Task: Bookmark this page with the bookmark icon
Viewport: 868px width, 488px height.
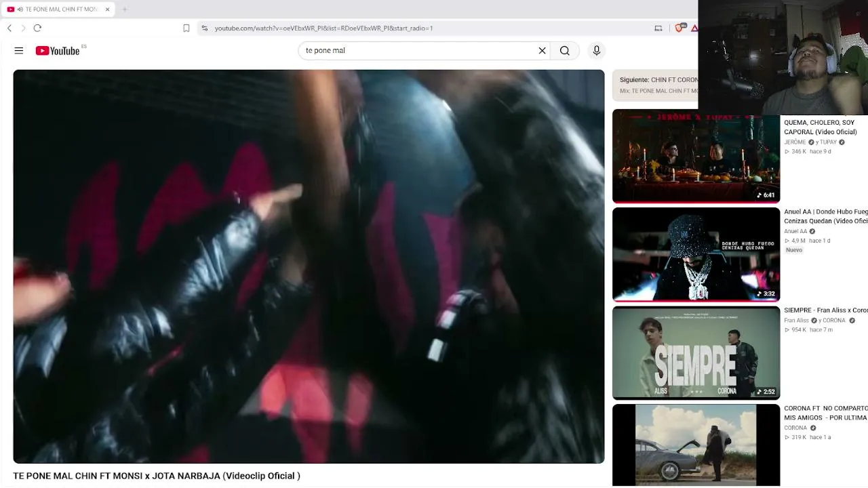Action: click(x=186, y=28)
